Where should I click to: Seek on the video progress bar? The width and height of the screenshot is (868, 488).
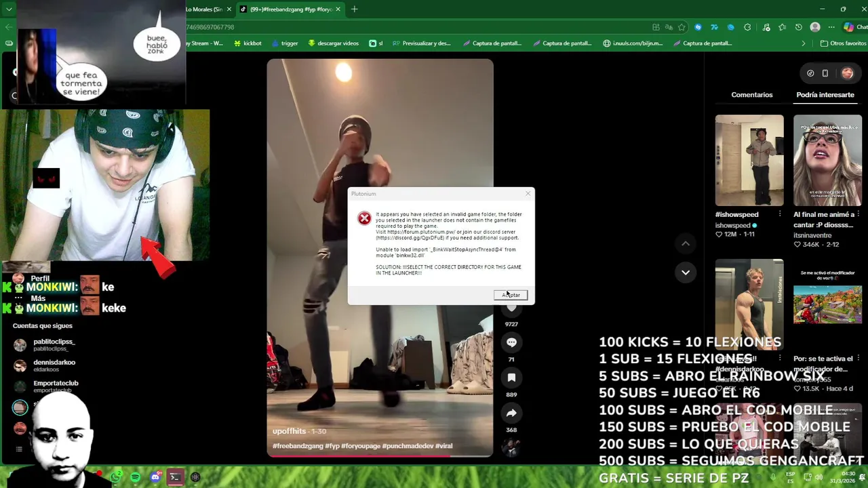click(x=380, y=455)
